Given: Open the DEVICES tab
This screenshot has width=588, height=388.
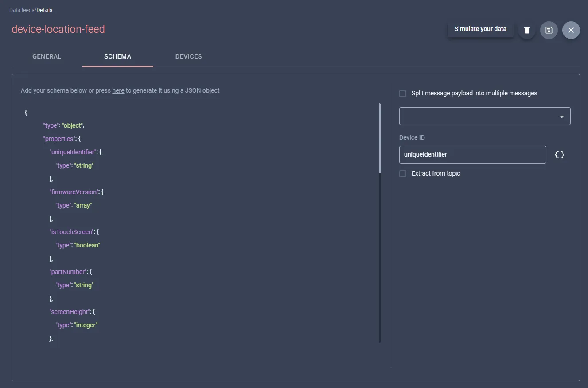Looking at the screenshot, I should (189, 56).
